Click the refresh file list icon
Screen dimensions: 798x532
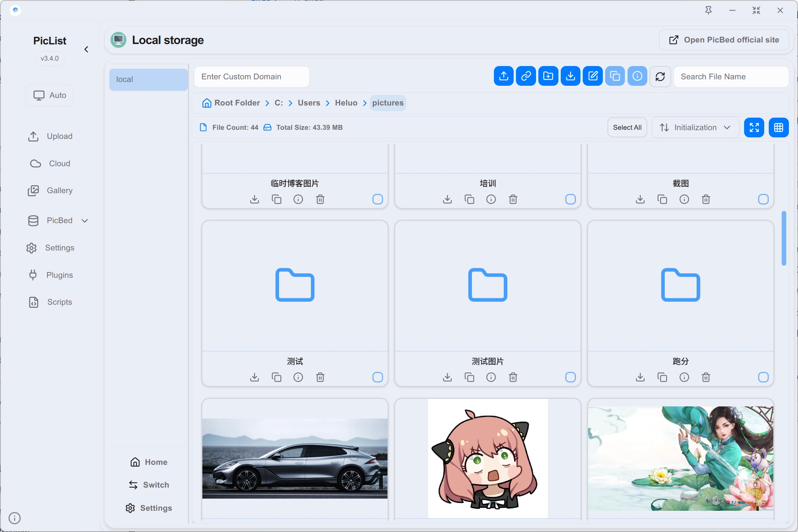tap(660, 76)
